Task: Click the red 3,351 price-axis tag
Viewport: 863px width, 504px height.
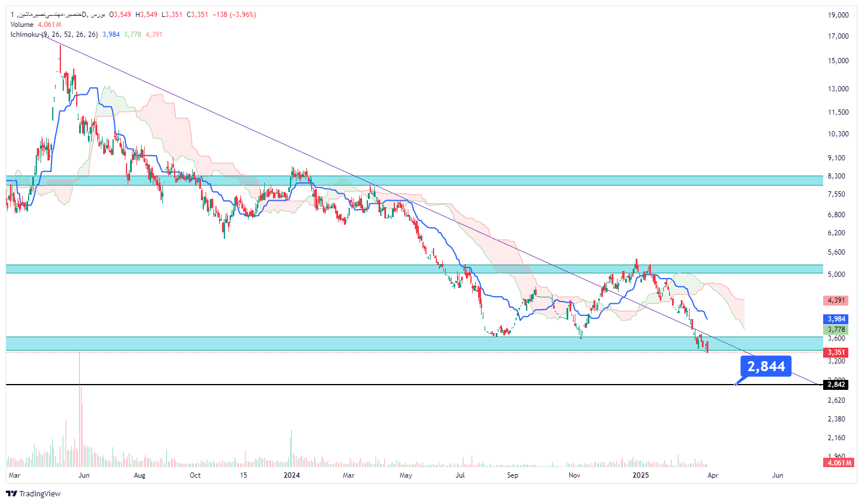Action: coord(835,352)
